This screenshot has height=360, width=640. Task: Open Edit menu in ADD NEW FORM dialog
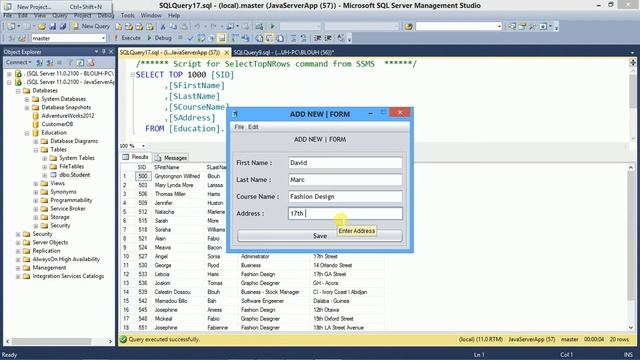point(253,127)
